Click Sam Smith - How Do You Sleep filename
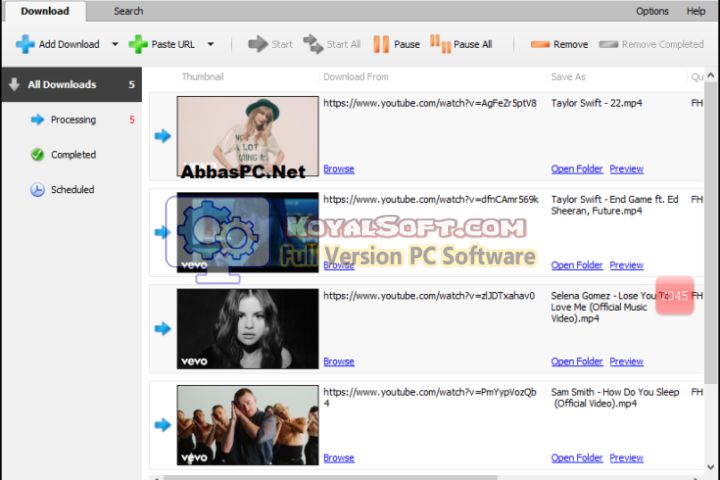This screenshot has width=720, height=480. (615, 398)
